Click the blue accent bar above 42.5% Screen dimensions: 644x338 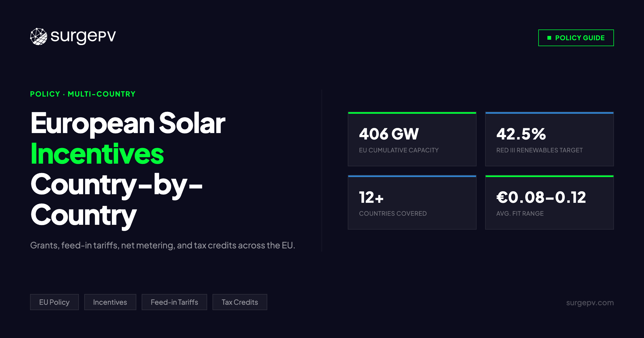(x=550, y=113)
